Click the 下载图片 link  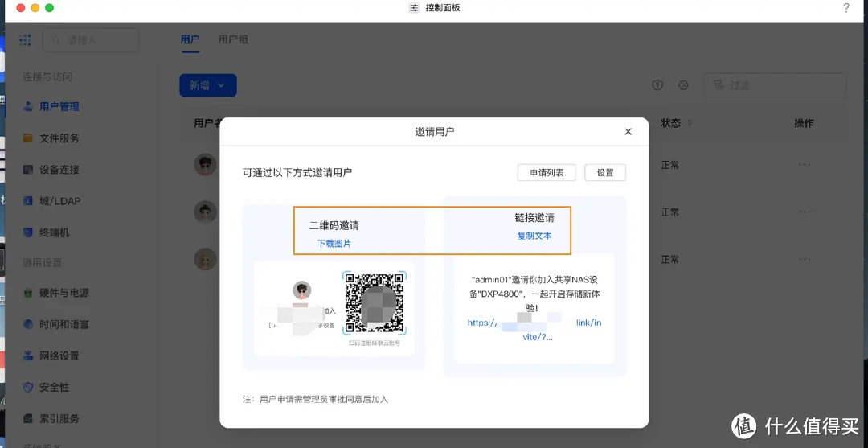click(x=334, y=243)
